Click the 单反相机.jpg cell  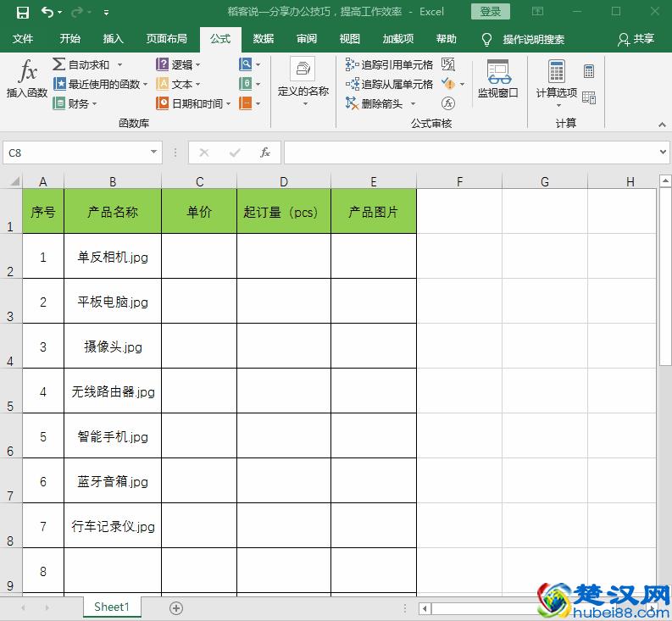click(113, 257)
